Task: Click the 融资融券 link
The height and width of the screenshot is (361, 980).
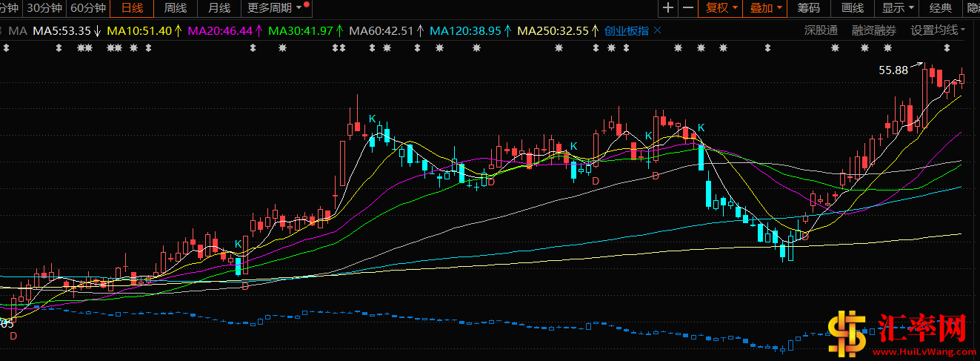Action: tap(873, 30)
